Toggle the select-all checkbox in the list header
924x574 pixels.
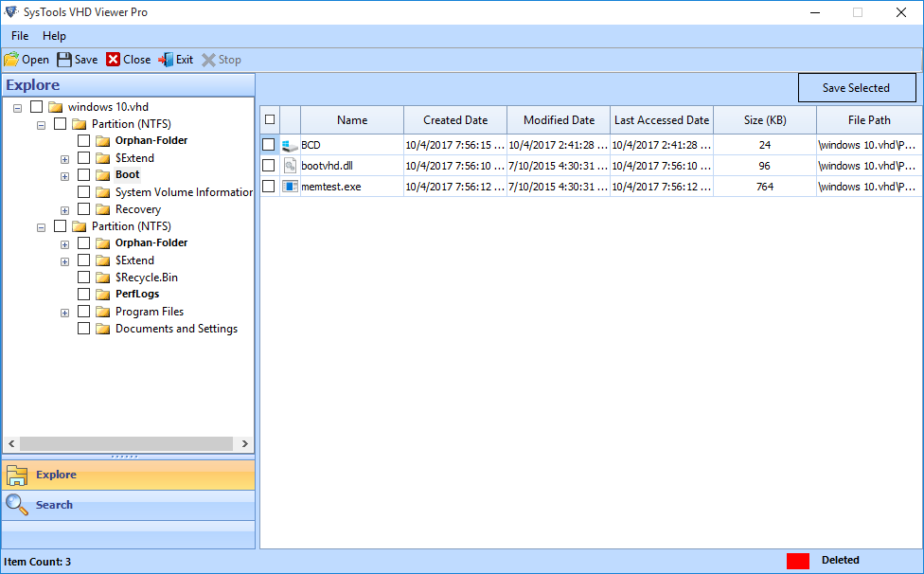pos(268,119)
